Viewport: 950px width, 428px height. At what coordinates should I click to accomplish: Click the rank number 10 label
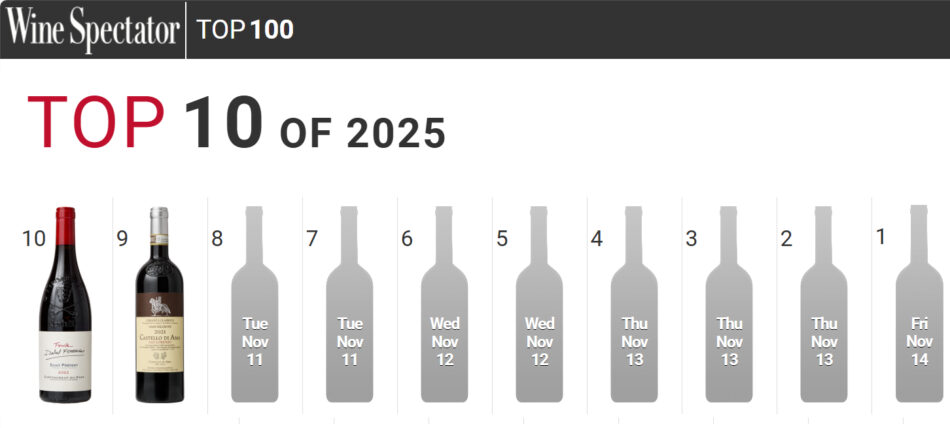pyautogui.click(x=34, y=238)
